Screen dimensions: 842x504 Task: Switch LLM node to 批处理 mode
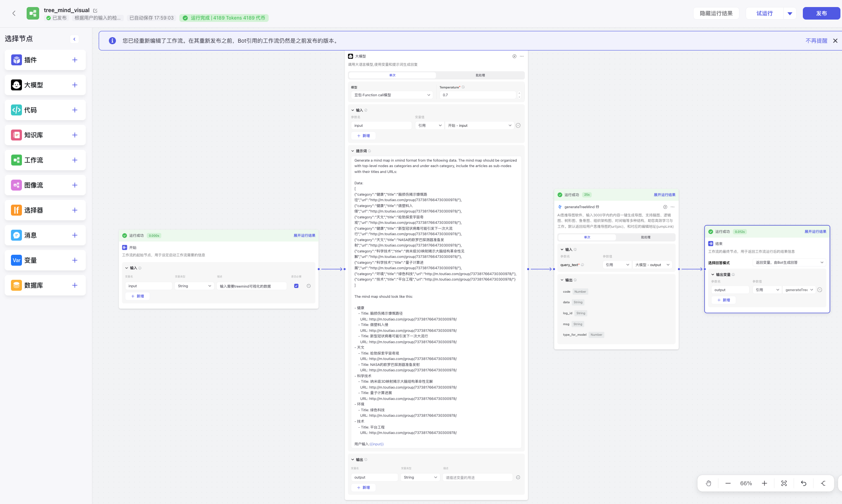[480, 75]
